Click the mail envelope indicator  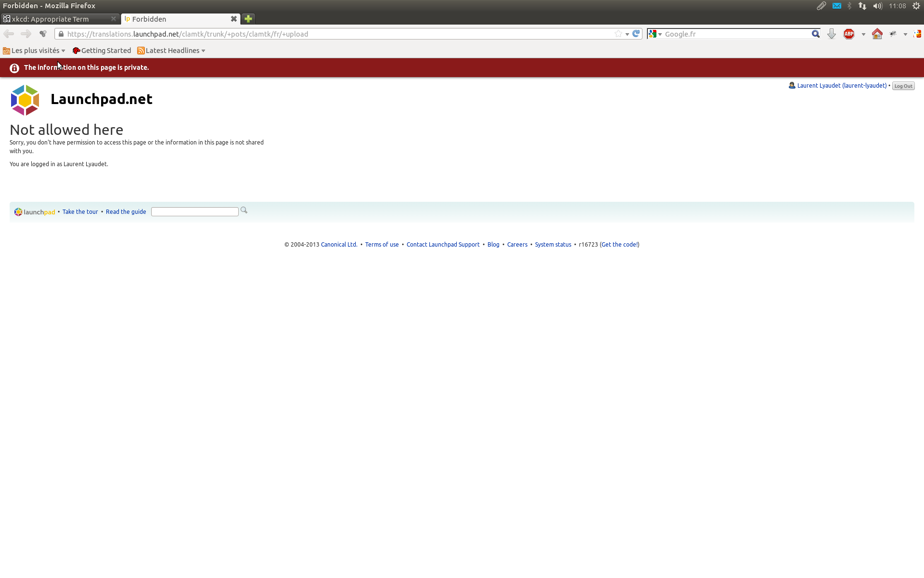coord(837,6)
